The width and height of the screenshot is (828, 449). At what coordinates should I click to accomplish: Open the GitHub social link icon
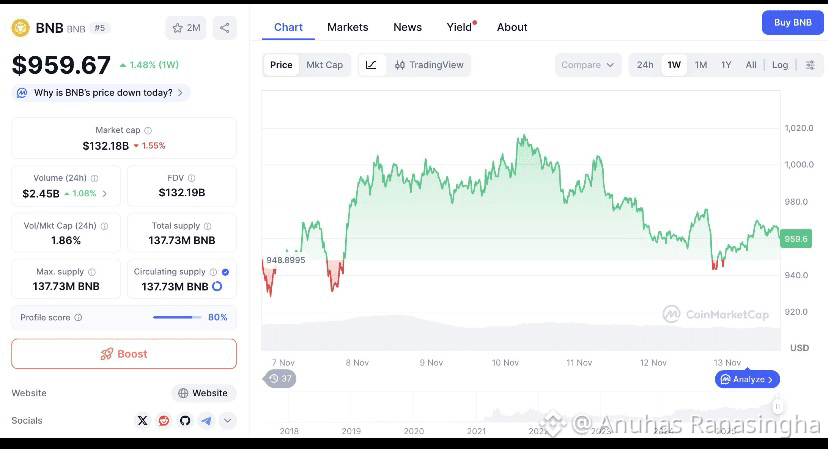pos(185,420)
